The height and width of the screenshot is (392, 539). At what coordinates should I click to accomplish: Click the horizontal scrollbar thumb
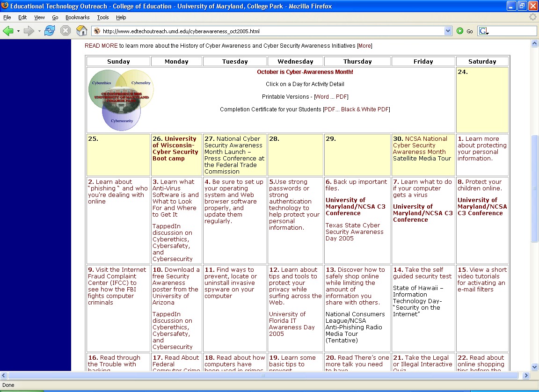click(263, 376)
